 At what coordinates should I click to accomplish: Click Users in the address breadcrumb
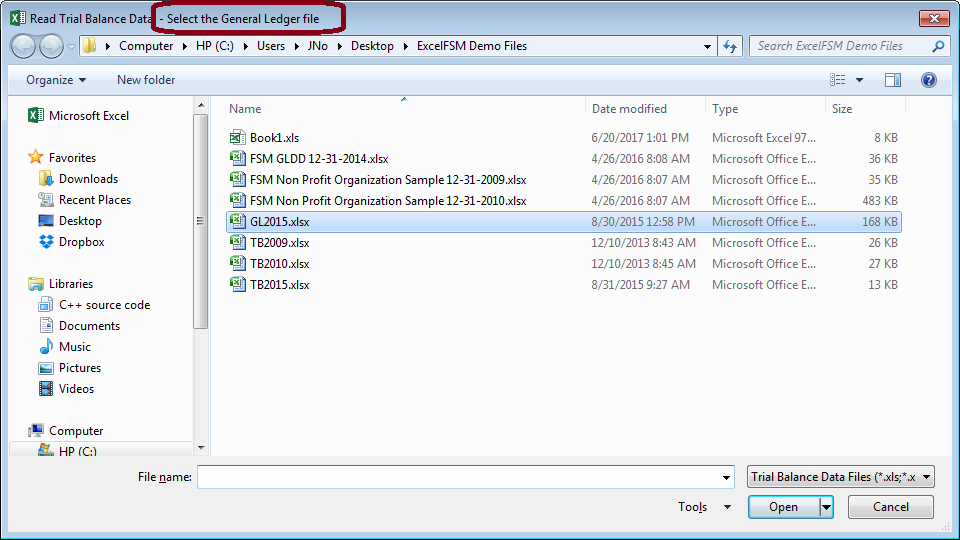pos(271,46)
